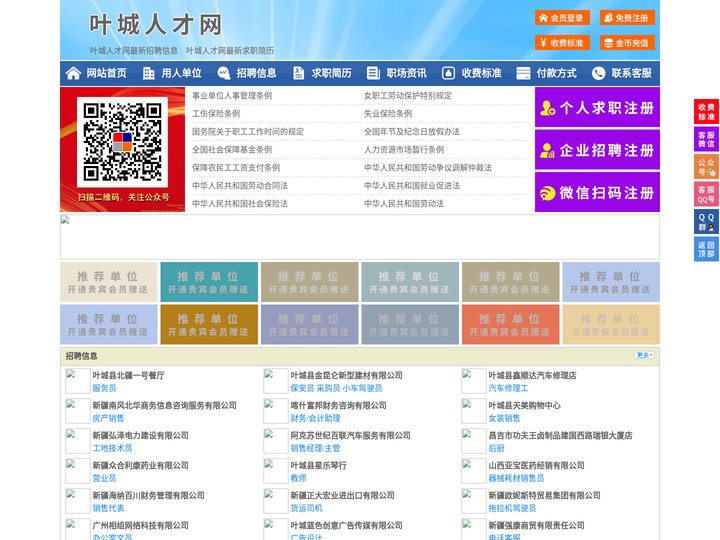Click the logo image of 叶城县金昆仑新型建材有限公司
720x540 pixels.
click(276, 381)
